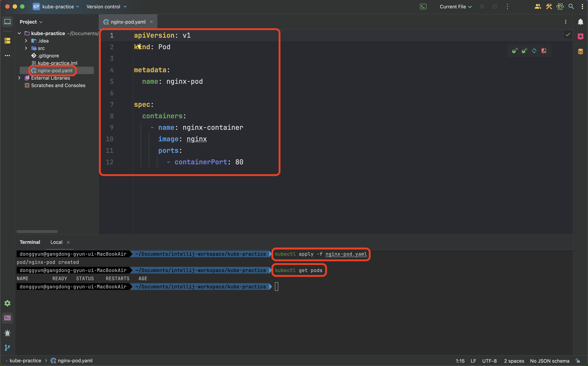Click the Kubernetes reload icon in the editor
This screenshot has width=588, height=366.
click(x=534, y=51)
